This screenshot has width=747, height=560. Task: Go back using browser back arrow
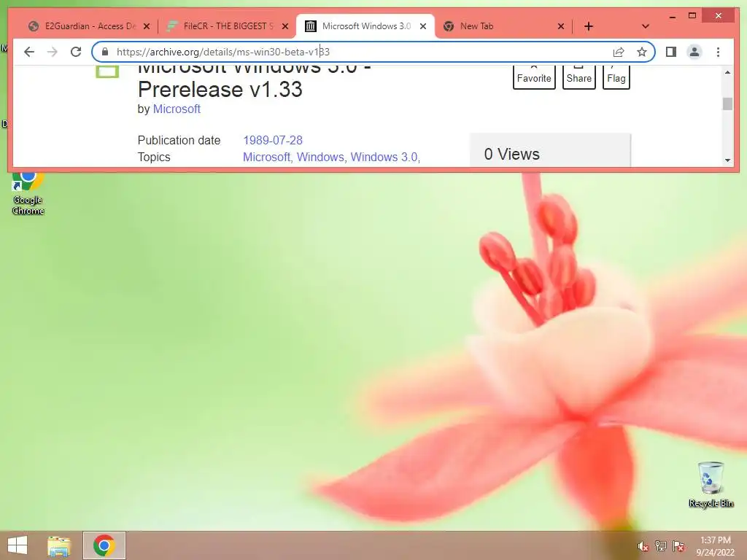[29, 52]
